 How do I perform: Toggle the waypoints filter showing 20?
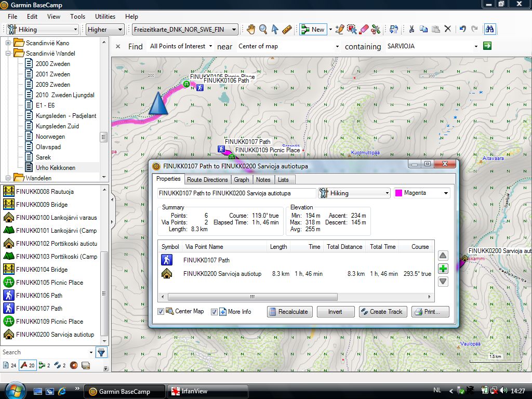tap(27, 365)
